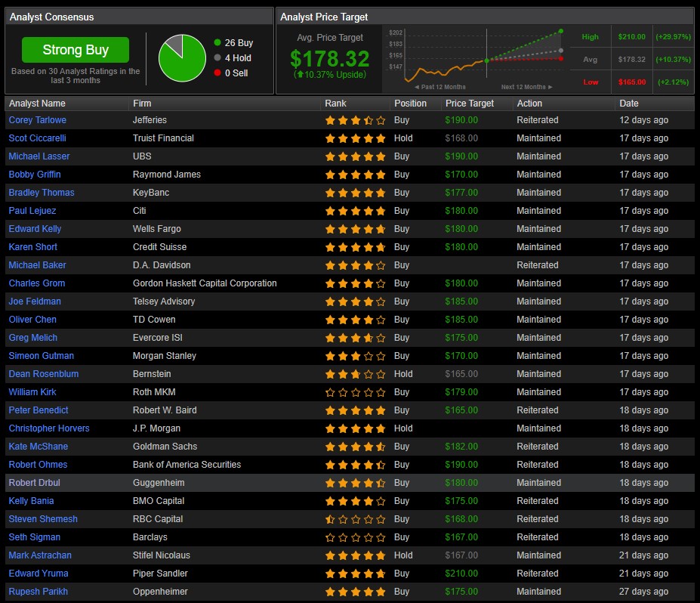Click the red 0 Sell legend dot
The image size is (700, 603).
217,73
